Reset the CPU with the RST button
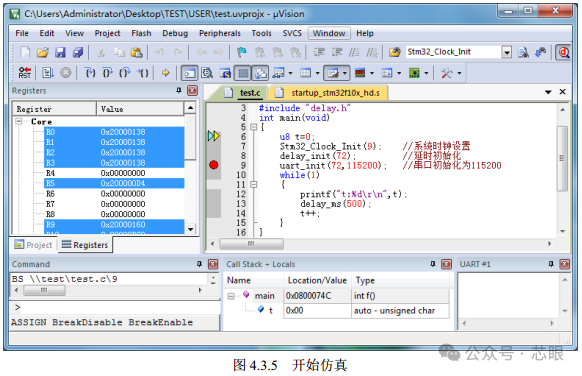This screenshot has width=582, height=376. point(25,73)
